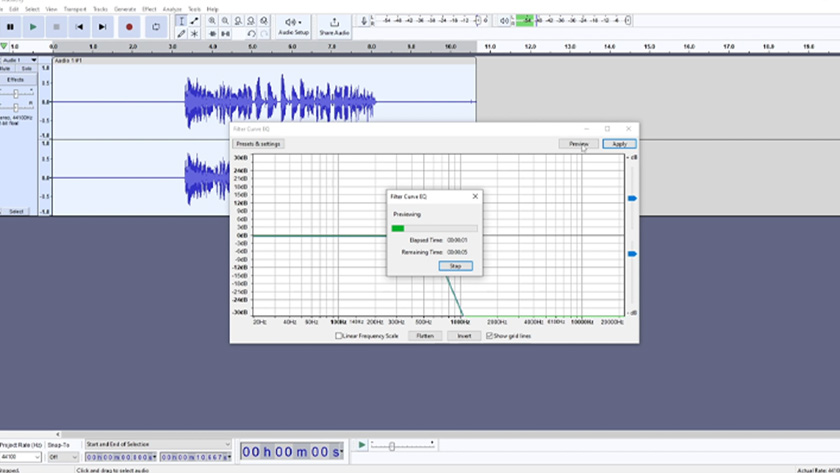Click Stop in the Previewing dialog
This screenshot has width=840, height=473.
[x=455, y=266]
